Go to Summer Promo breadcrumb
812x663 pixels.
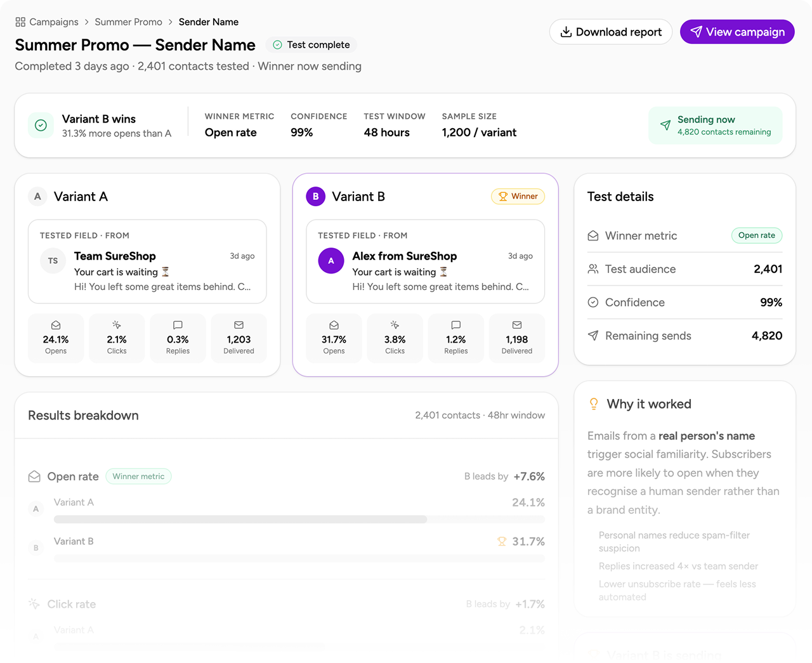click(128, 22)
